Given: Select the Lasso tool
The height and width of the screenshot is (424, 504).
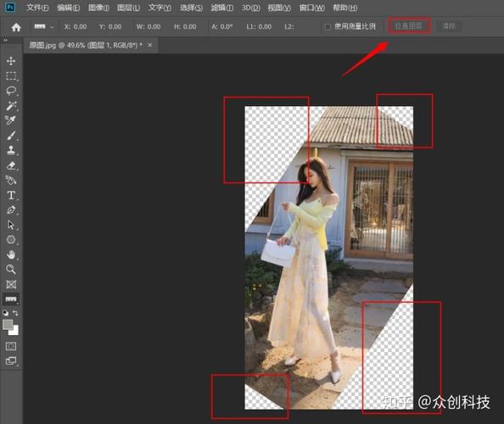Looking at the screenshot, I should pyautogui.click(x=11, y=91).
